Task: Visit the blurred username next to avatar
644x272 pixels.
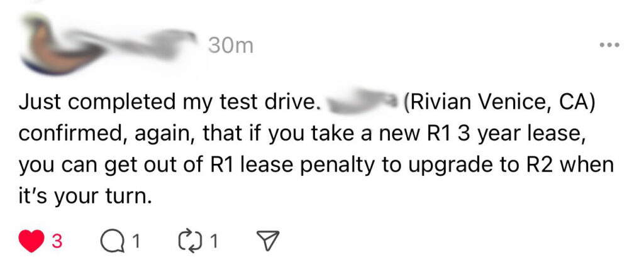Action: [x=144, y=45]
